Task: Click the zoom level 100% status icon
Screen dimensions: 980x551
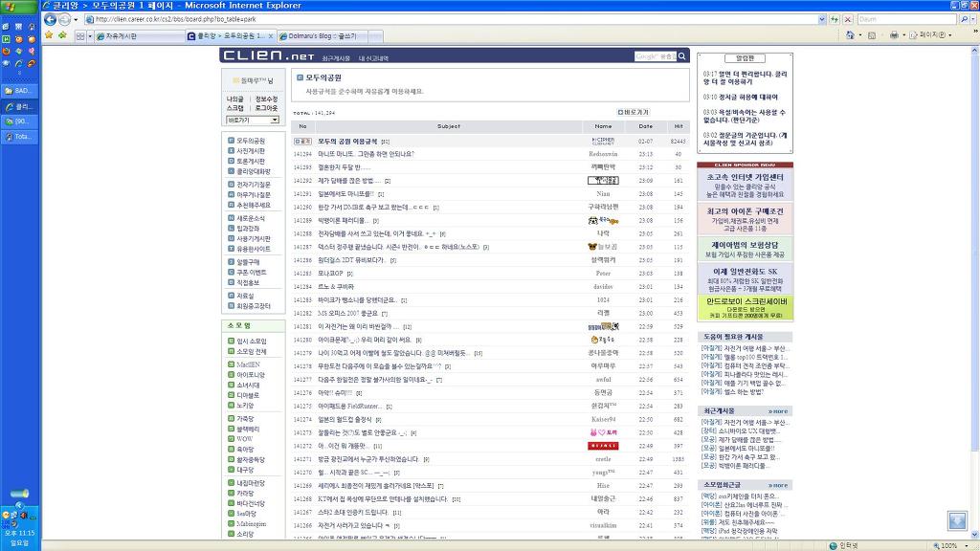Action: (945, 546)
